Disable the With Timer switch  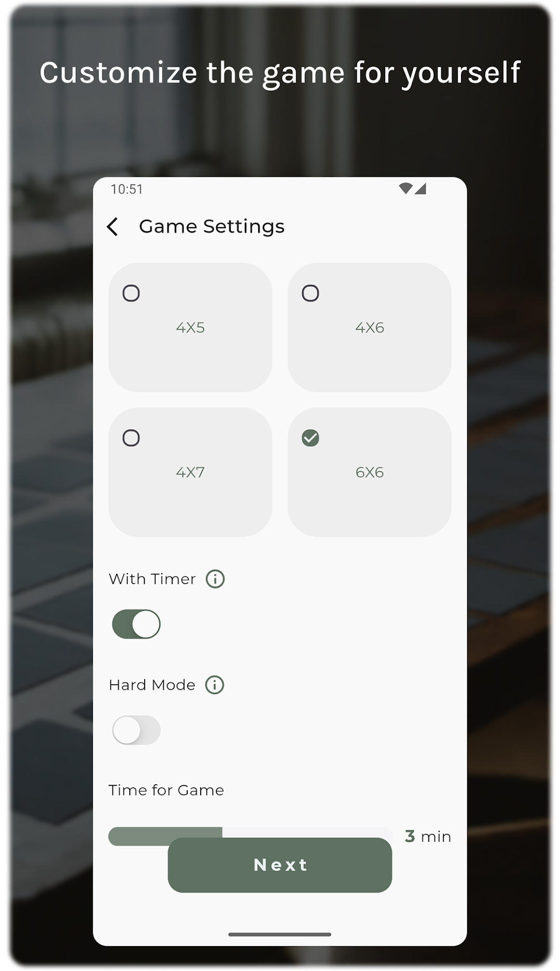136,624
